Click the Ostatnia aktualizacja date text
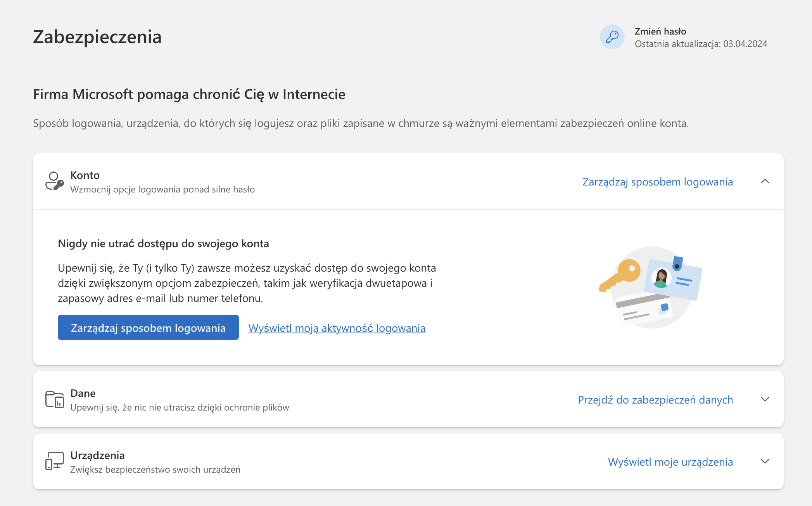 tap(700, 44)
